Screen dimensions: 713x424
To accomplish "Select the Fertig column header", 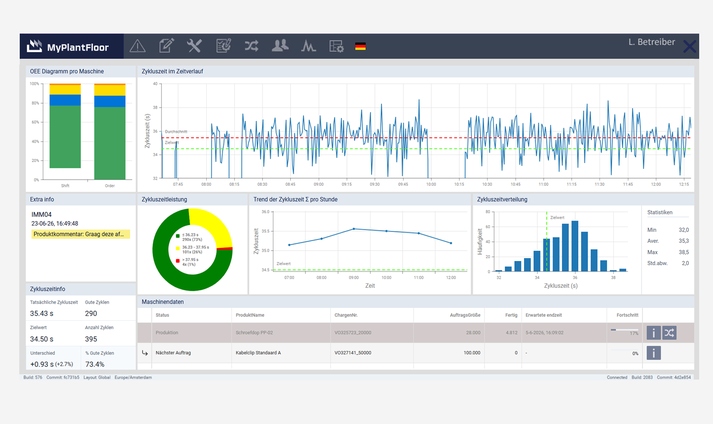I will pos(511,315).
